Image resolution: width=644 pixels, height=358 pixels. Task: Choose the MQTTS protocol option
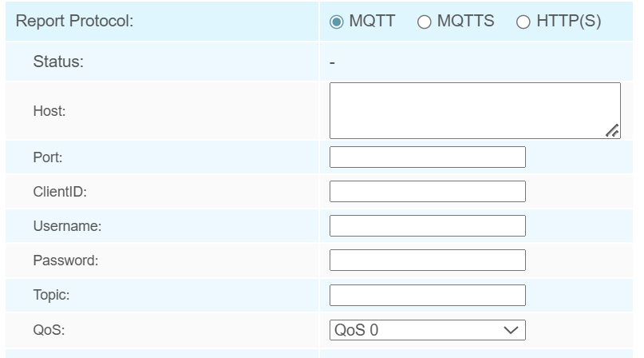425,22
